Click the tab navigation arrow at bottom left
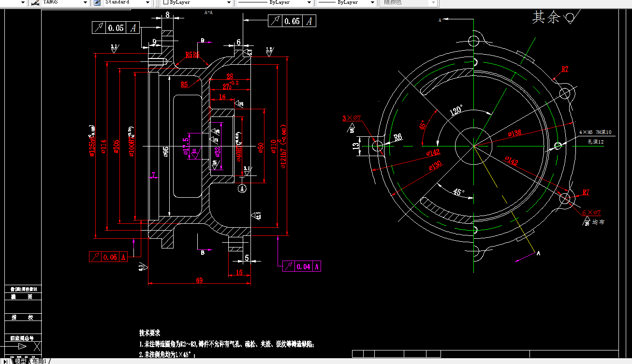632x364 pixels. (x=5, y=361)
